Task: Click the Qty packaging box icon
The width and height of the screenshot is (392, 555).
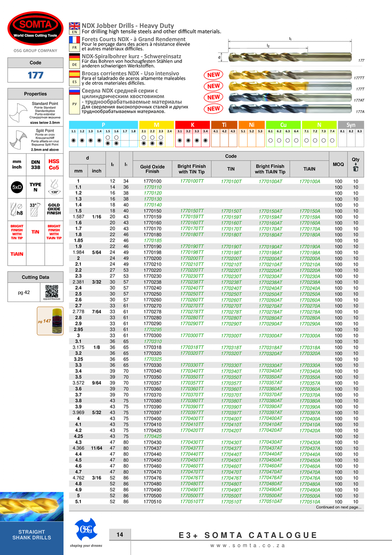Action: 355,168
